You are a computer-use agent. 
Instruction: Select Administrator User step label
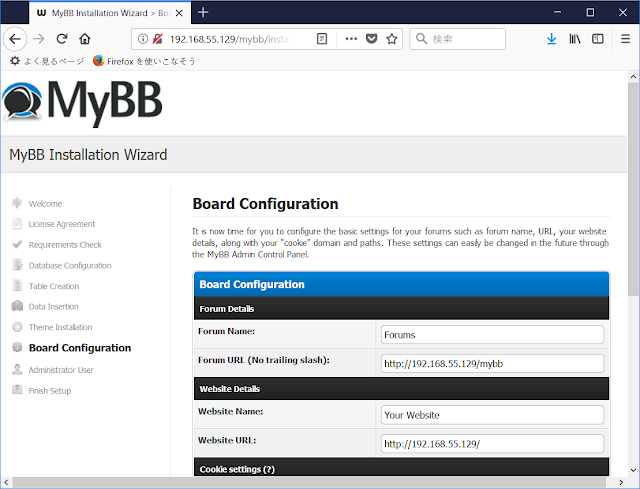coord(61,370)
